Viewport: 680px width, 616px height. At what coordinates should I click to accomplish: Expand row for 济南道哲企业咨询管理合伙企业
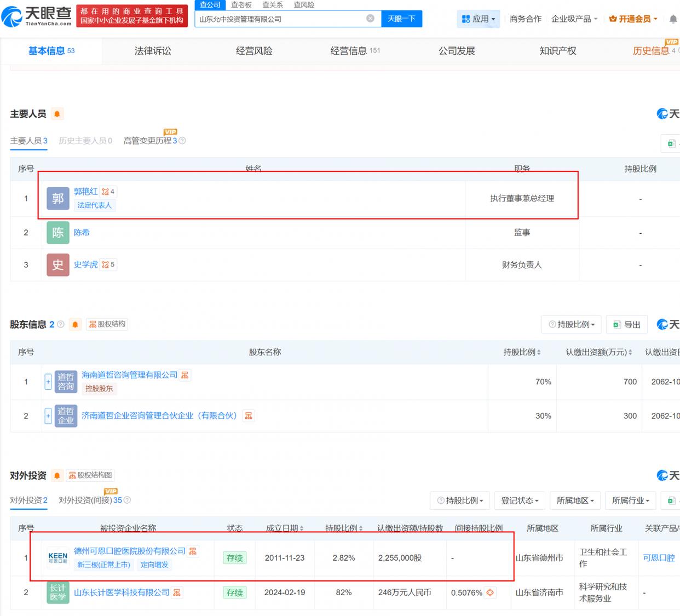point(48,416)
